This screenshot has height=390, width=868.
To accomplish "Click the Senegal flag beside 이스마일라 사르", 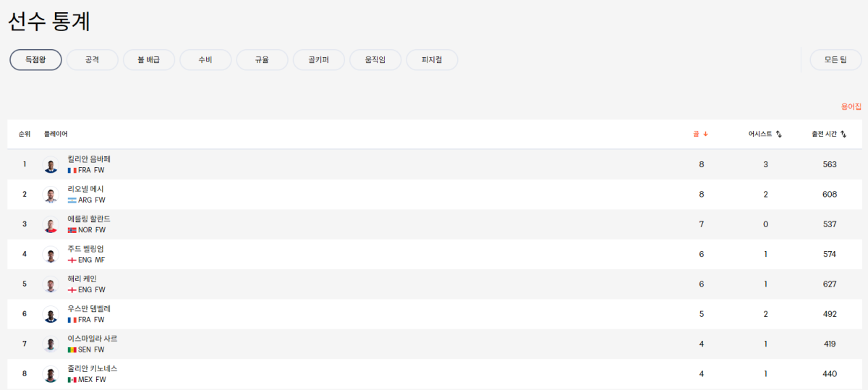I will pyautogui.click(x=72, y=350).
